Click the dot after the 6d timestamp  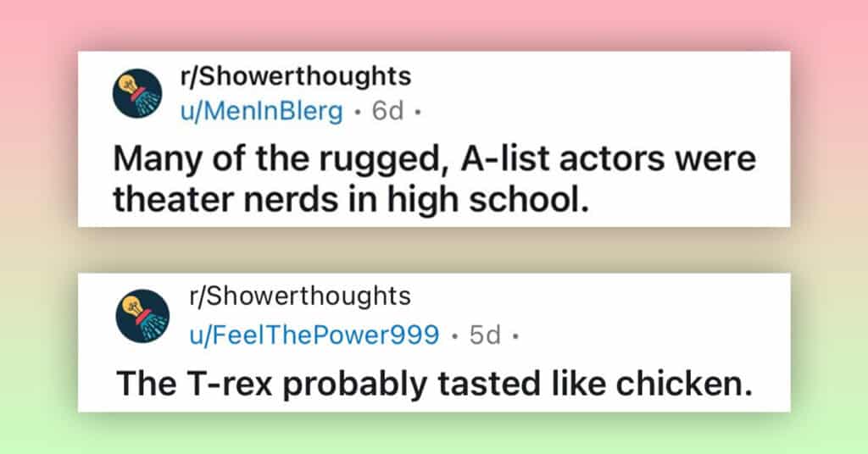(418, 112)
